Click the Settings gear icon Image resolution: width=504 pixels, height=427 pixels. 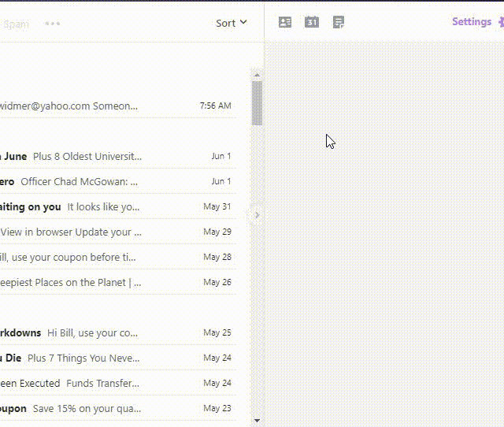click(500, 23)
